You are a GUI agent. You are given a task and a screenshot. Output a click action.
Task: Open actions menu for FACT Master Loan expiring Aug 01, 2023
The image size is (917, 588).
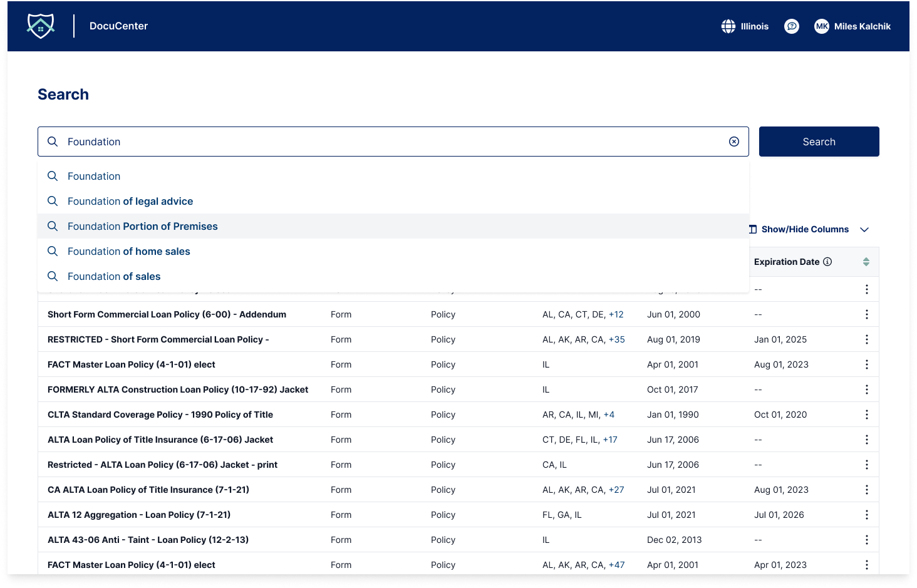click(x=867, y=364)
